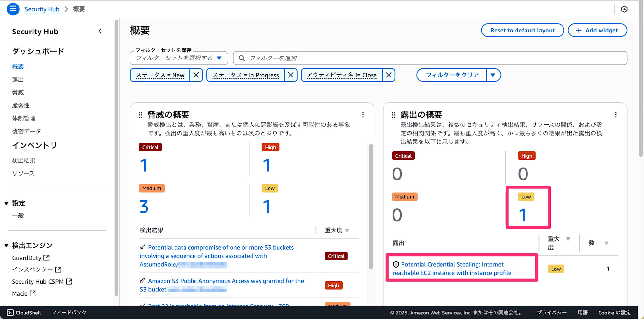This screenshot has height=319, width=644.
Task: Open the 脅威の概要 widget options menu
Action: tap(363, 115)
